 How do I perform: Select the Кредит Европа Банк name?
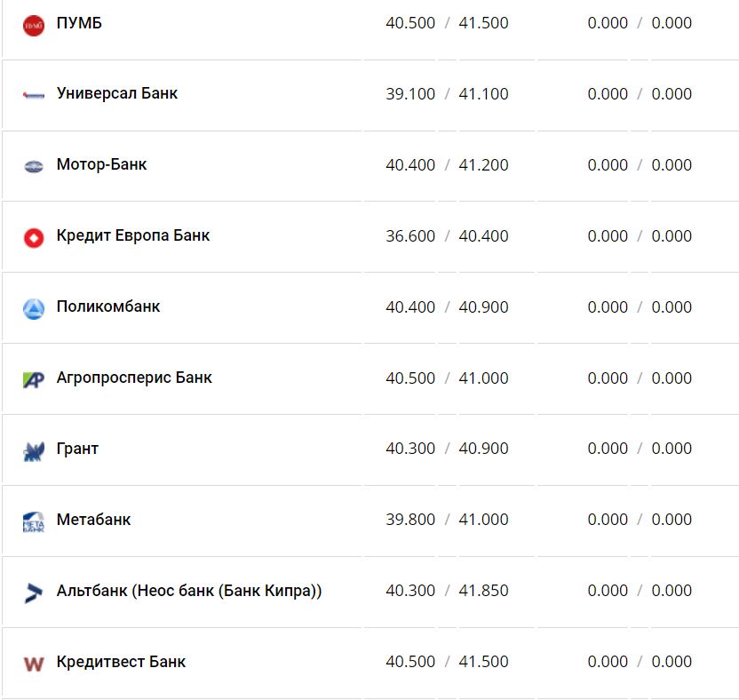coord(133,235)
